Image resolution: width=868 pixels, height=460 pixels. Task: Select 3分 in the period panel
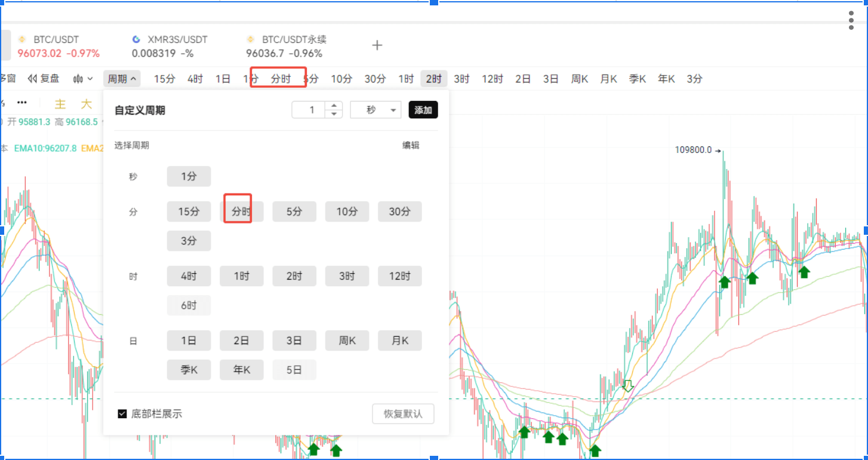point(189,241)
